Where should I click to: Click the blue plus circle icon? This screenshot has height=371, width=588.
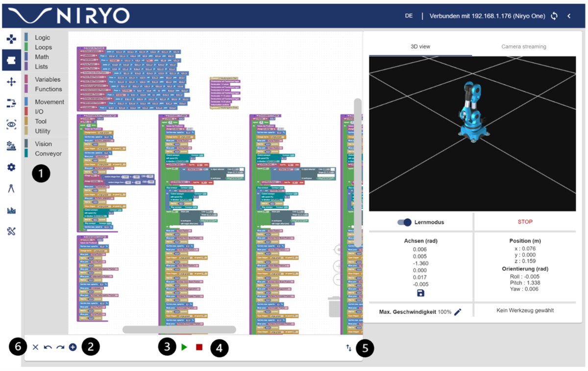point(73,347)
